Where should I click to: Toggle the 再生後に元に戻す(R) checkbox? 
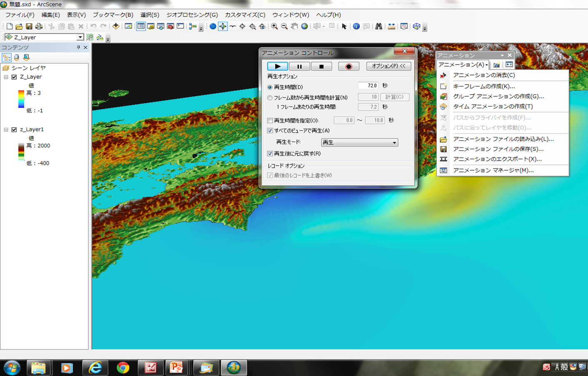pyautogui.click(x=271, y=153)
